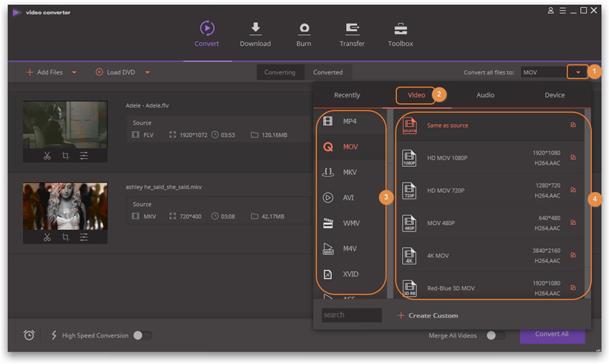This screenshot has width=609, height=364.
Task: Edit the HD MOV 1080P preset
Action: click(x=573, y=158)
